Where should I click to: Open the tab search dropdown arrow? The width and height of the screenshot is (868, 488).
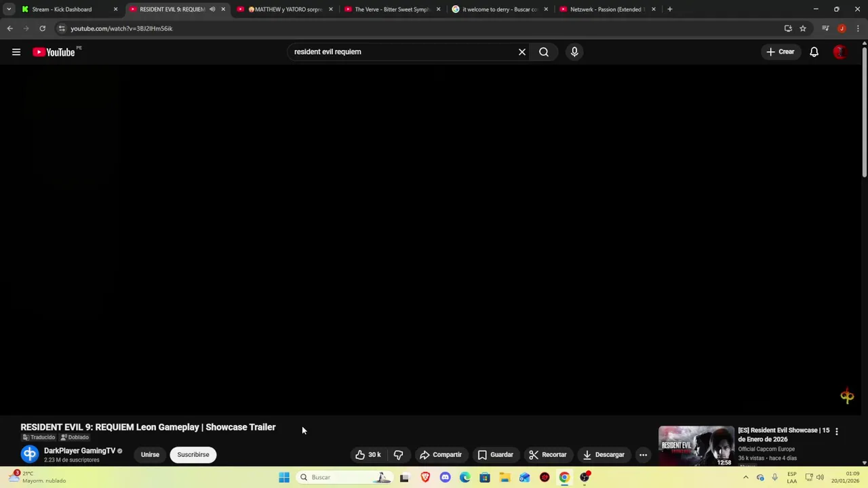[9, 9]
